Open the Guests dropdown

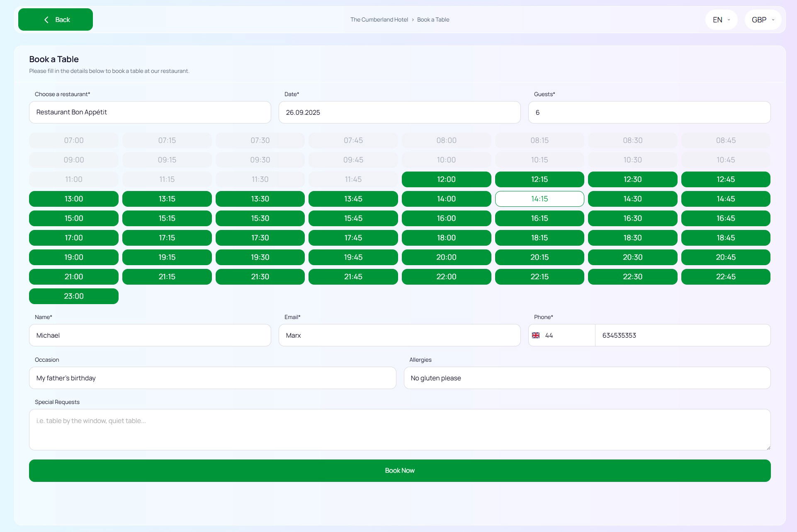pos(649,112)
